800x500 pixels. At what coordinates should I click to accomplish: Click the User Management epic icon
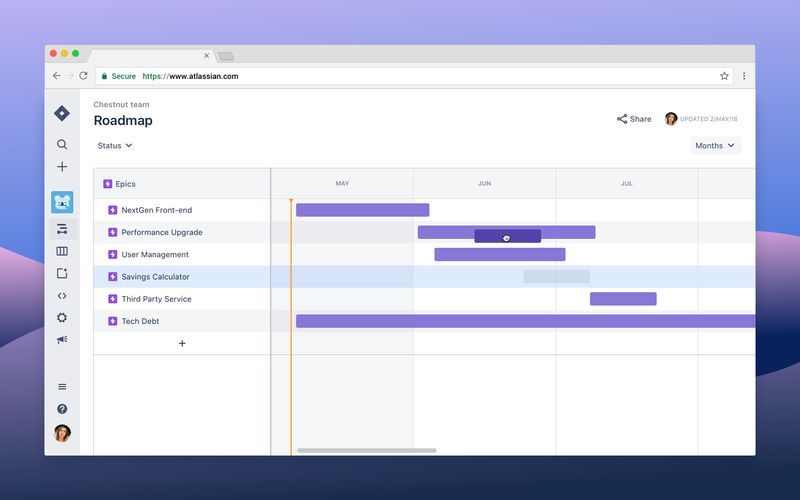[113, 255]
